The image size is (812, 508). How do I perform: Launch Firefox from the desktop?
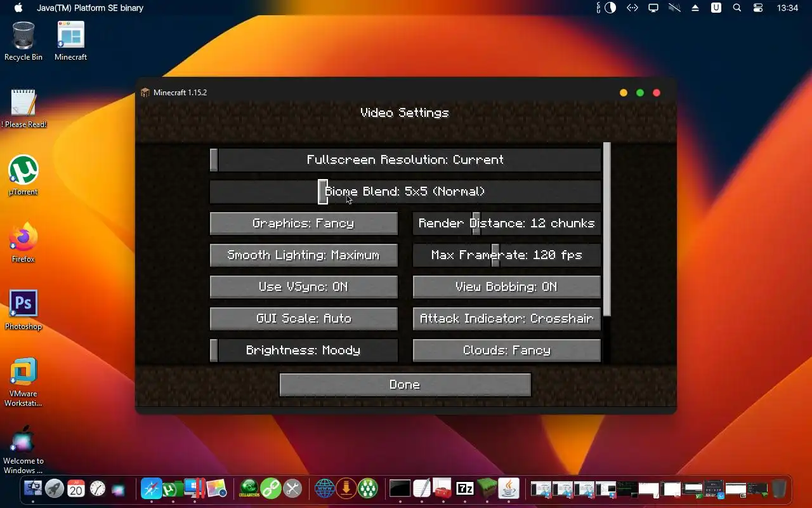click(x=23, y=243)
